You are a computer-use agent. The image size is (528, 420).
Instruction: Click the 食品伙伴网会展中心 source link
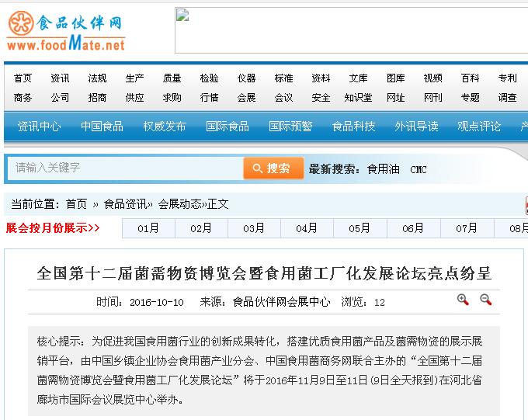coord(281,302)
